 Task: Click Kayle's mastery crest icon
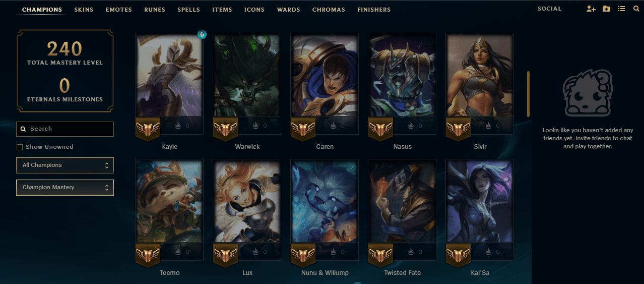click(x=148, y=130)
